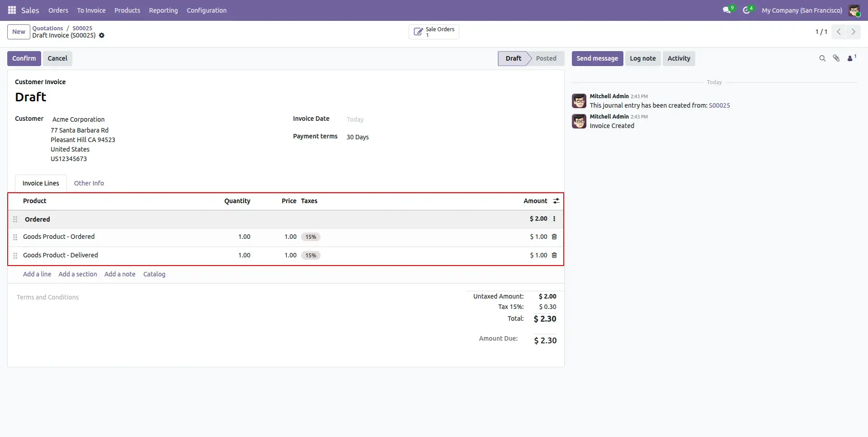Click drag handle of Goods Product - Ordered
This screenshot has width=868, height=437.
pos(15,237)
